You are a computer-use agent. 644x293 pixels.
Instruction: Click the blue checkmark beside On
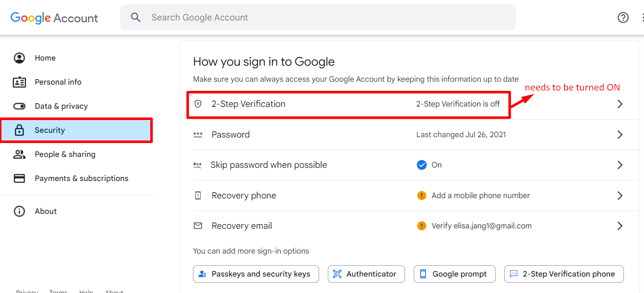[422, 165]
